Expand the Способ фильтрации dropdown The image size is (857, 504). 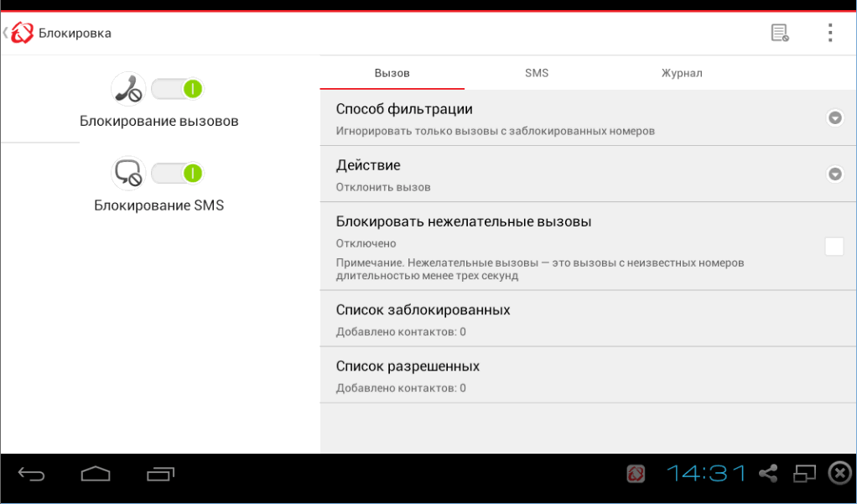coord(834,118)
